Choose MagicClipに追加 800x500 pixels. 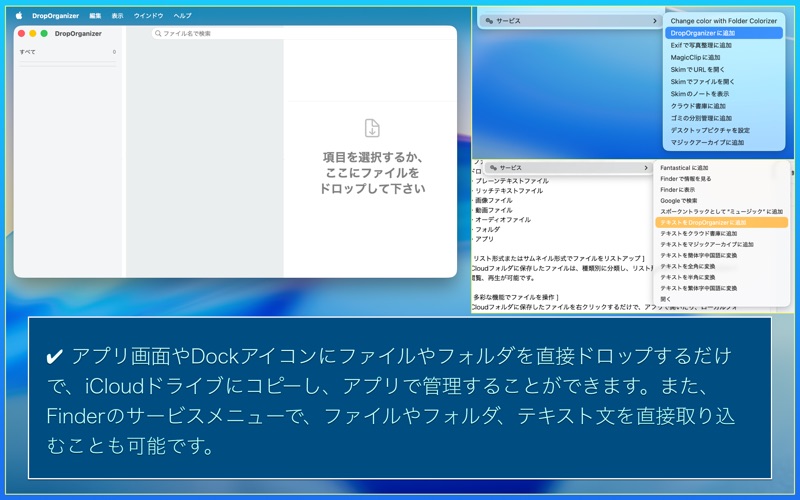[x=723, y=58]
